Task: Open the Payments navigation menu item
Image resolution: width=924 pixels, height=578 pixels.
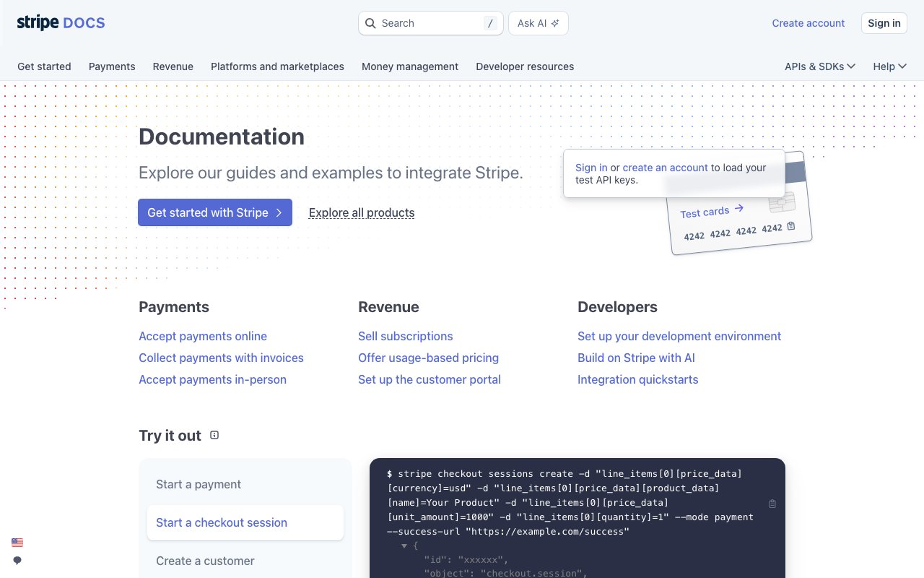Action: click(x=112, y=66)
